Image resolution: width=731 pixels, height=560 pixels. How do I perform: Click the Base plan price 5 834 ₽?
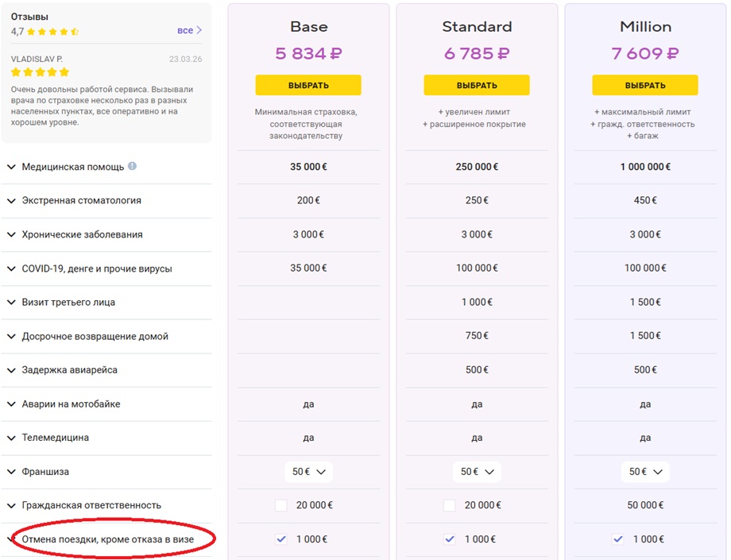pyautogui.click(x=308, y=53)
